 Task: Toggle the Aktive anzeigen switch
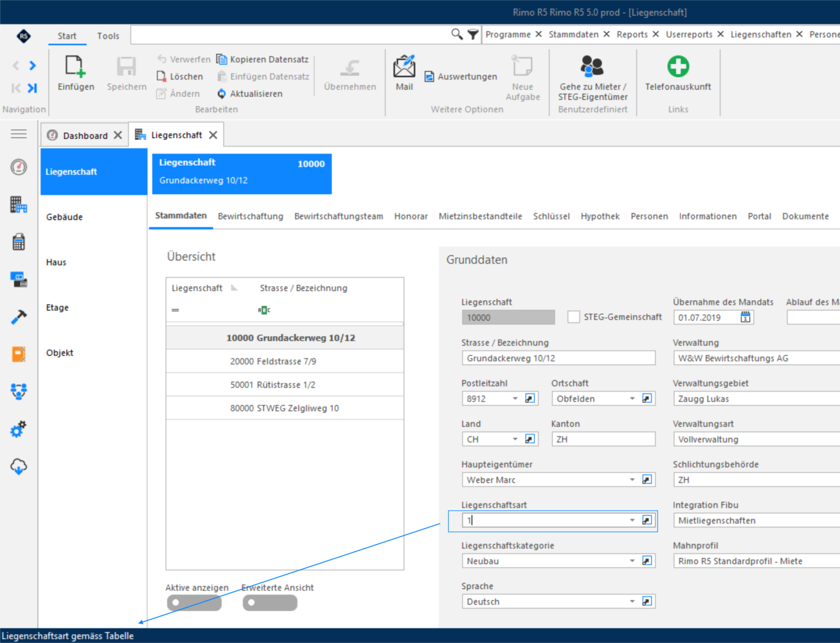[x=194, y=602]
